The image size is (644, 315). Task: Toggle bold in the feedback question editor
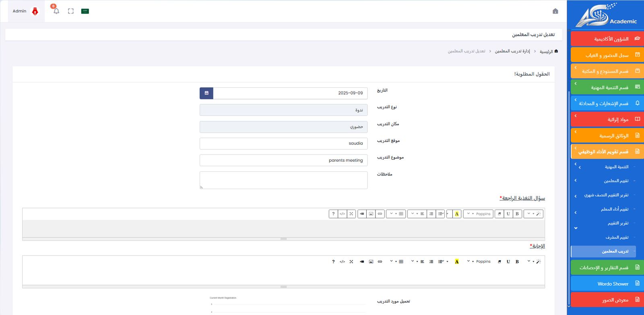517,214
